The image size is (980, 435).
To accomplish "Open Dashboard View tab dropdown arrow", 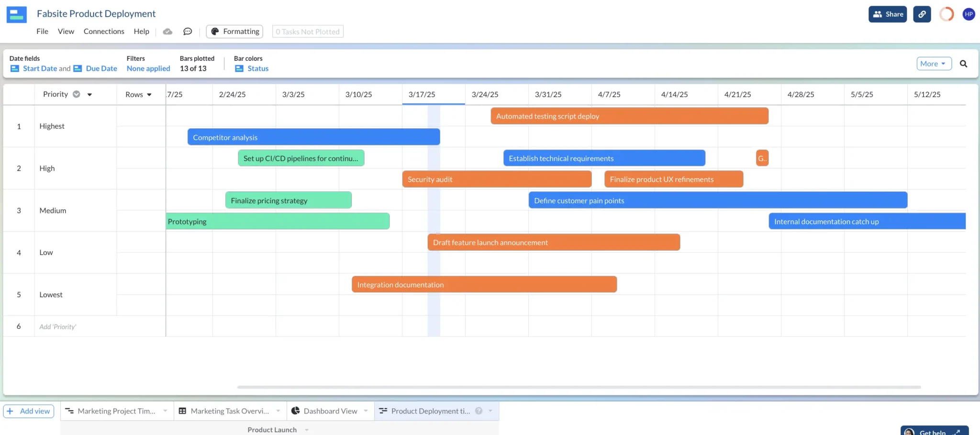I will (x=366, y=411).
